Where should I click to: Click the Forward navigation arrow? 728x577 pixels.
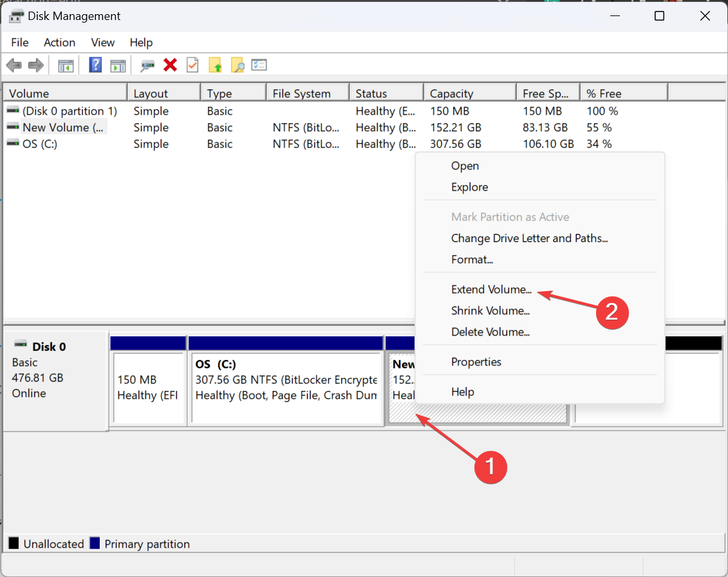click(35, 64)
